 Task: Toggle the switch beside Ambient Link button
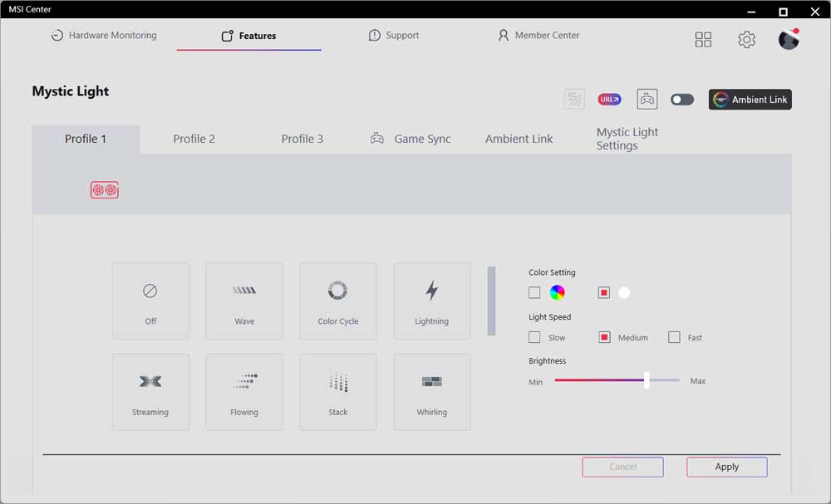click(x=682, y=100)
